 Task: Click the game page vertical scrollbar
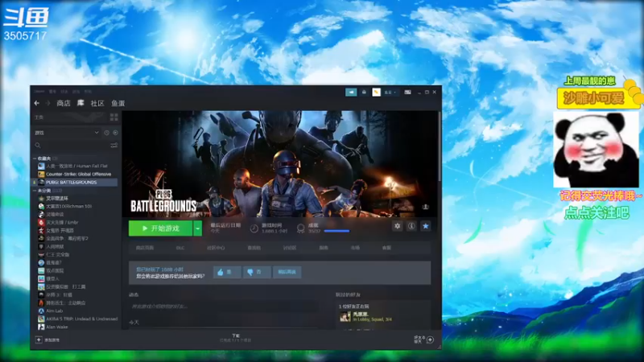coord(440,146)
